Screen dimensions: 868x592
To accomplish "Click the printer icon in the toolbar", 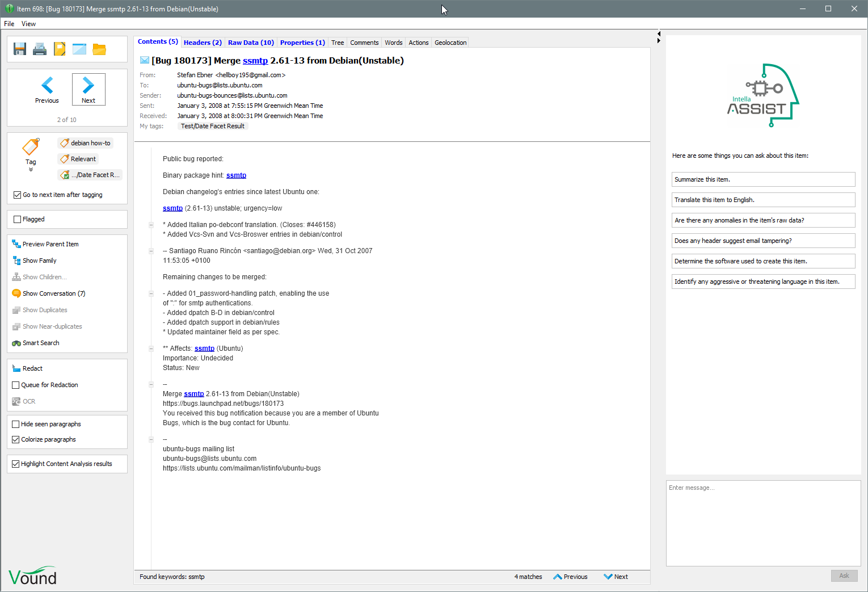I will (40, 49).
